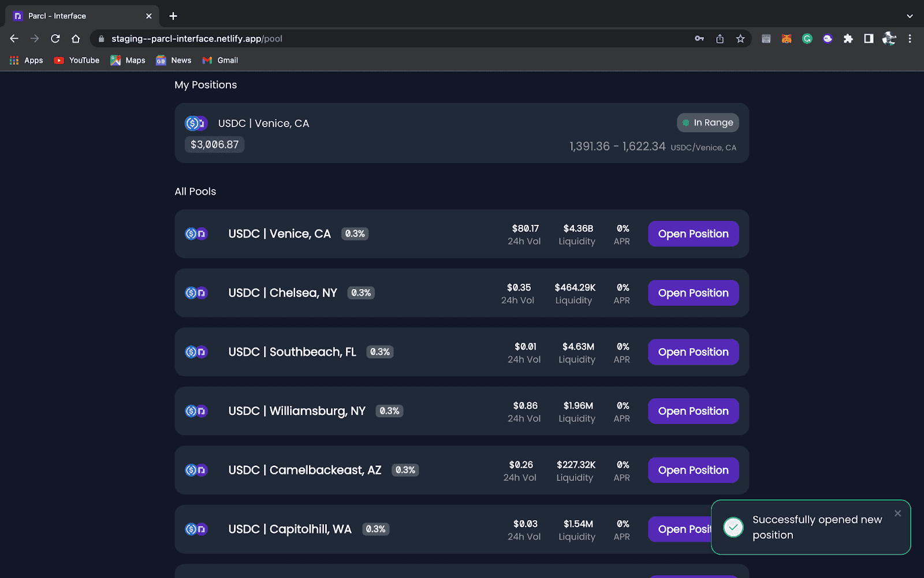Click the $464.29K liquidity value
This screenshot has width=924, height=578.
click(x=575, y=287)
